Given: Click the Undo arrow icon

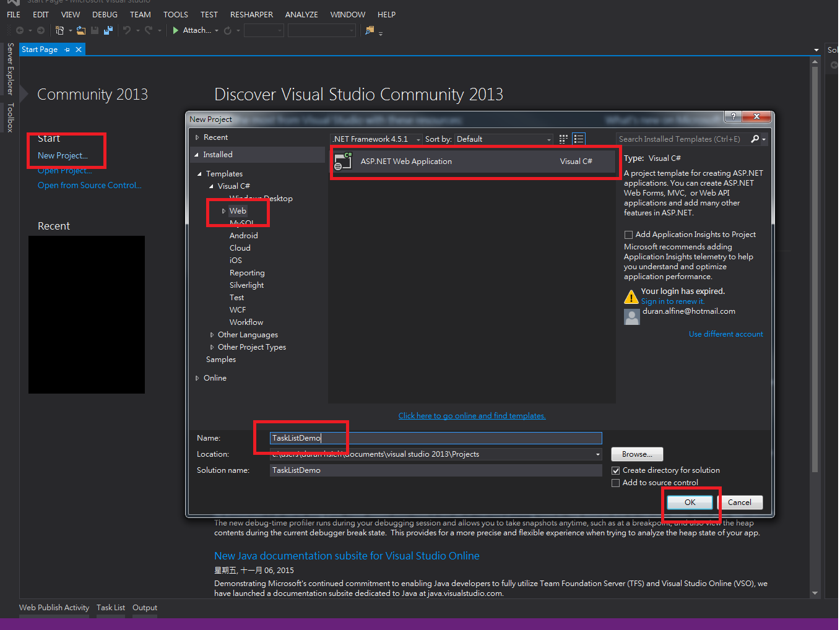Looking at the screenshot, I should [x=127, y=30].
